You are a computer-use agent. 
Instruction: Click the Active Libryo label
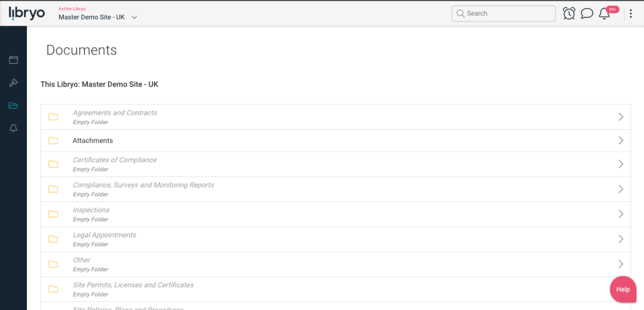coord(72,9)
